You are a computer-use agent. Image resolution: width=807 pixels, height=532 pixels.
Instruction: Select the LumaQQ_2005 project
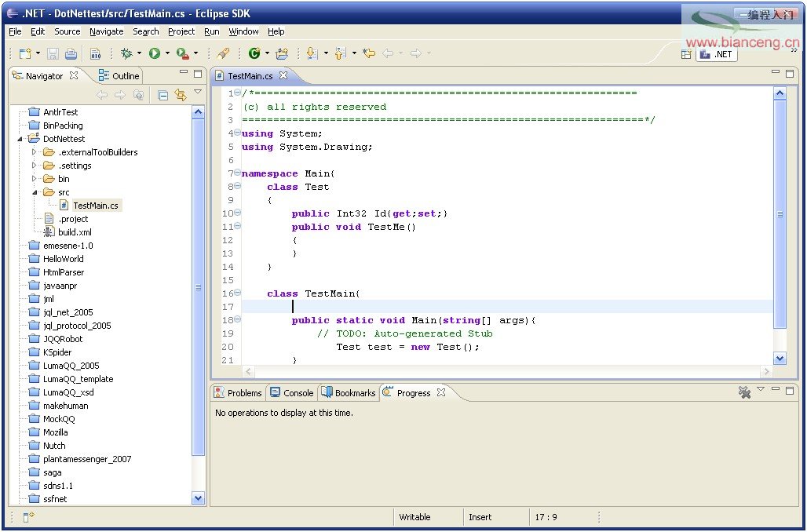point(71,366)
